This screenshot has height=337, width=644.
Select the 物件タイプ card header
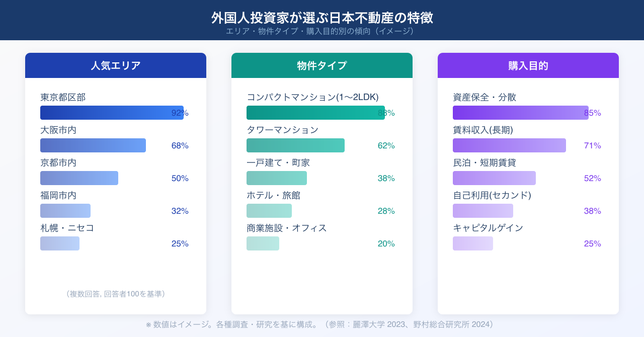pos(322,65)
